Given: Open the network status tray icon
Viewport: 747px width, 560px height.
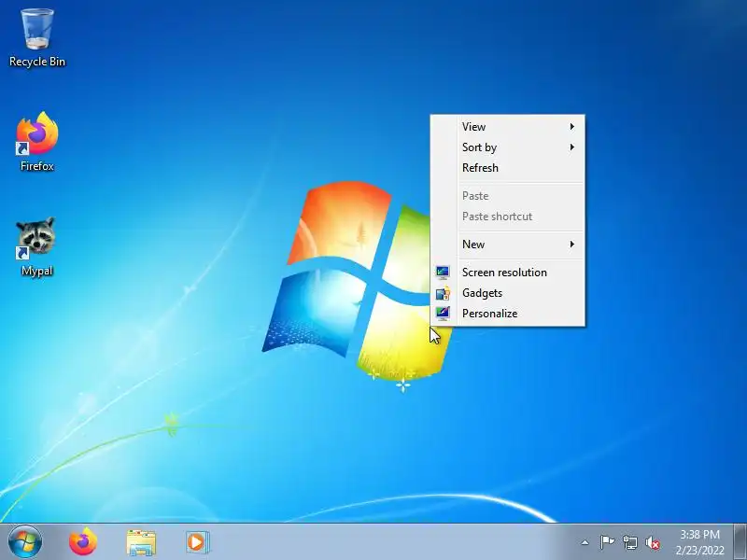Looking at the screenshot, I should (x=629, y=542).
